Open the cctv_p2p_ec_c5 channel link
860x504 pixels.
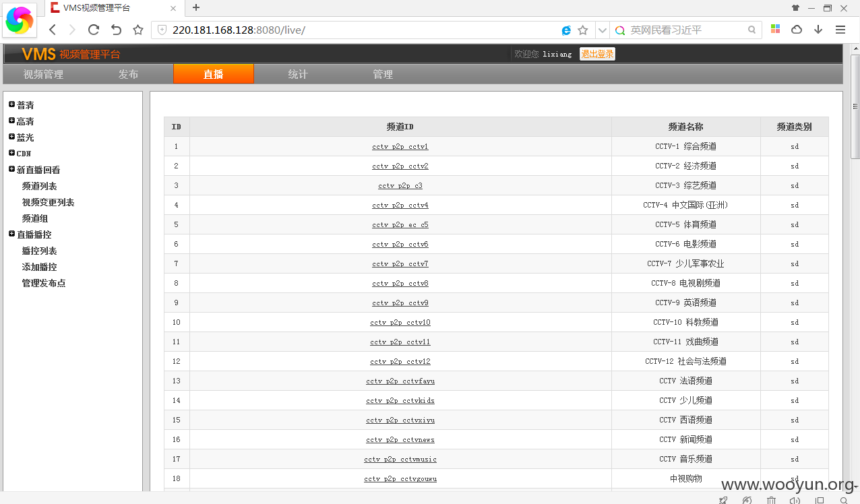pos(400,224)
